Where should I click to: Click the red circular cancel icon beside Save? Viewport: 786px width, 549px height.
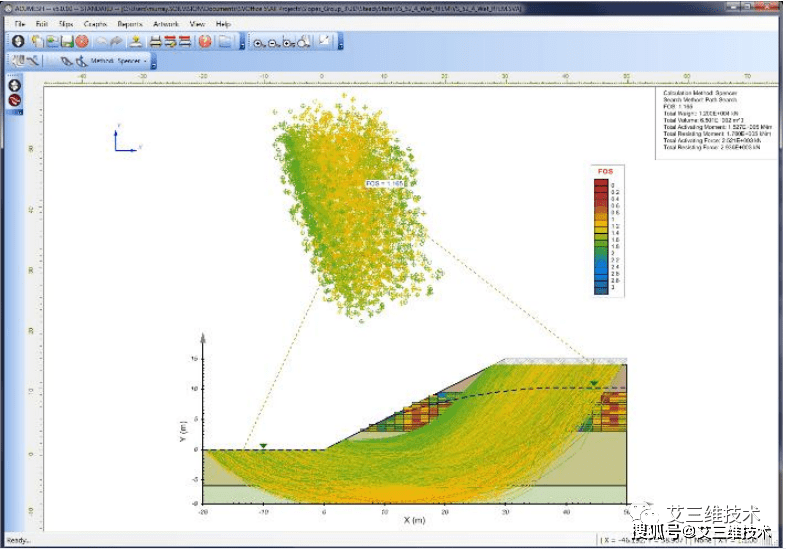(82, 42)
